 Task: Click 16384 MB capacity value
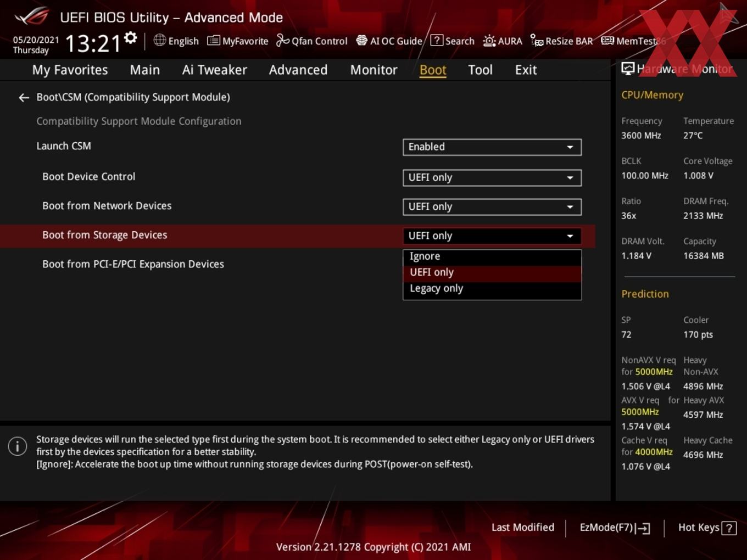click(704, 256)
